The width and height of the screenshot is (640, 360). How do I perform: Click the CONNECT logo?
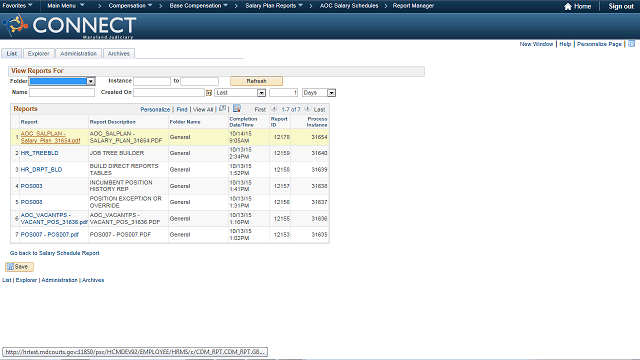point(69,26)
